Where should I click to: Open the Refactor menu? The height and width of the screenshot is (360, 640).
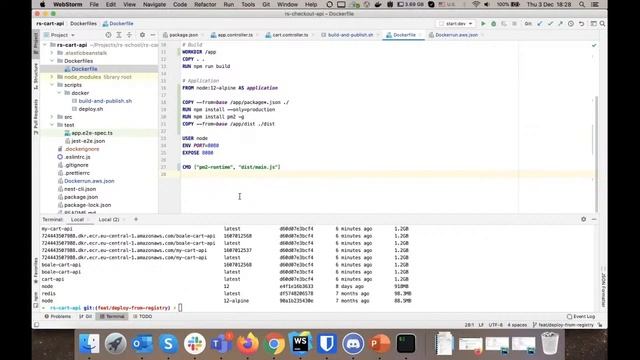click(x=205, y=4)
